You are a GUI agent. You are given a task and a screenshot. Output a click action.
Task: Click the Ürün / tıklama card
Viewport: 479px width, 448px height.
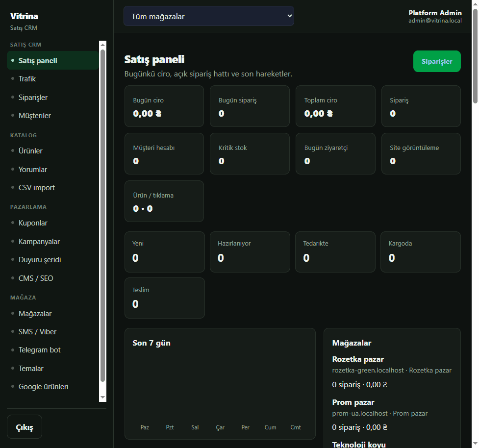pos(164,201)
